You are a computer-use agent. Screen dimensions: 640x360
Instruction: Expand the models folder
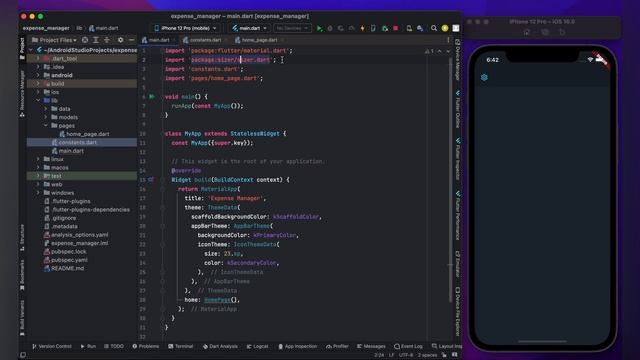[x=46, y=117]
